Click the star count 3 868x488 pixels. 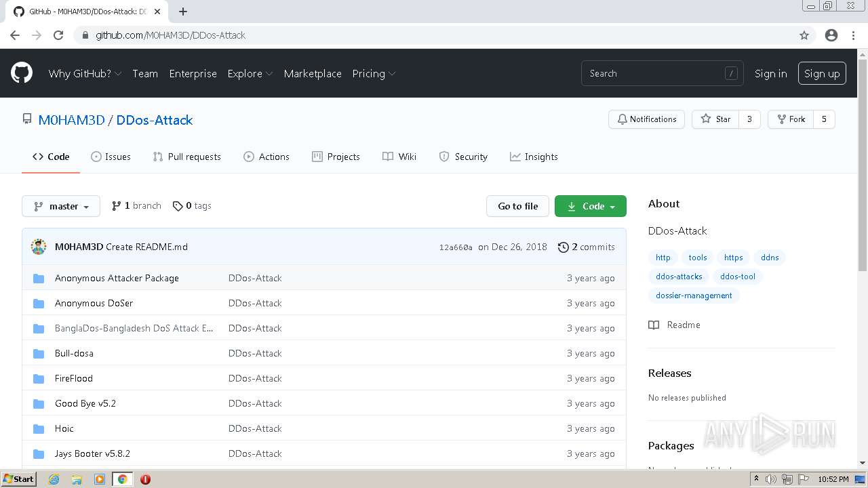(749, 119)
